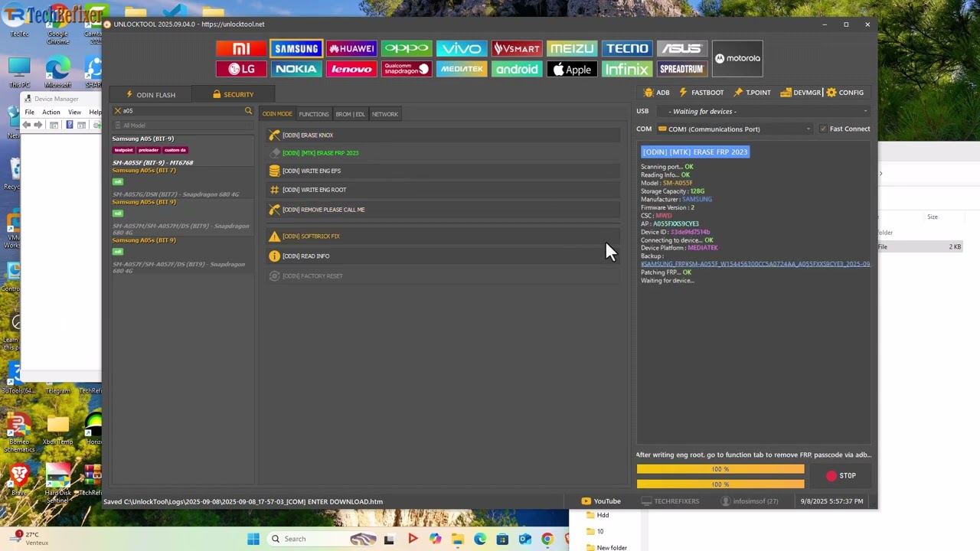Run [ODIN] REMOVE PLEASE CALL ME
Viewport: 980px width, 551px height.
(x=443, y=210)
